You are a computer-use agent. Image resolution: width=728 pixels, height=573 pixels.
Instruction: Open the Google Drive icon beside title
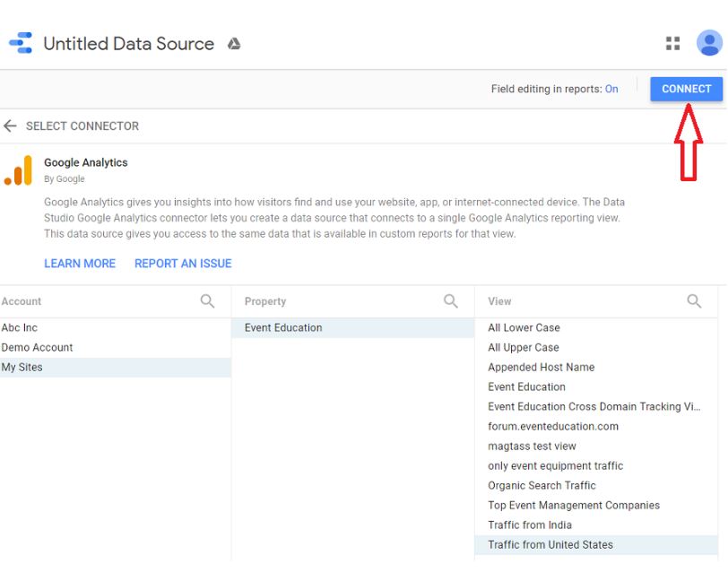point(234,44)
